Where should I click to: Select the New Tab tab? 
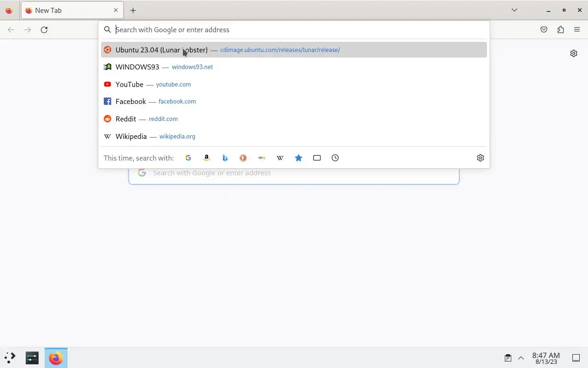[x=72, y=10]
